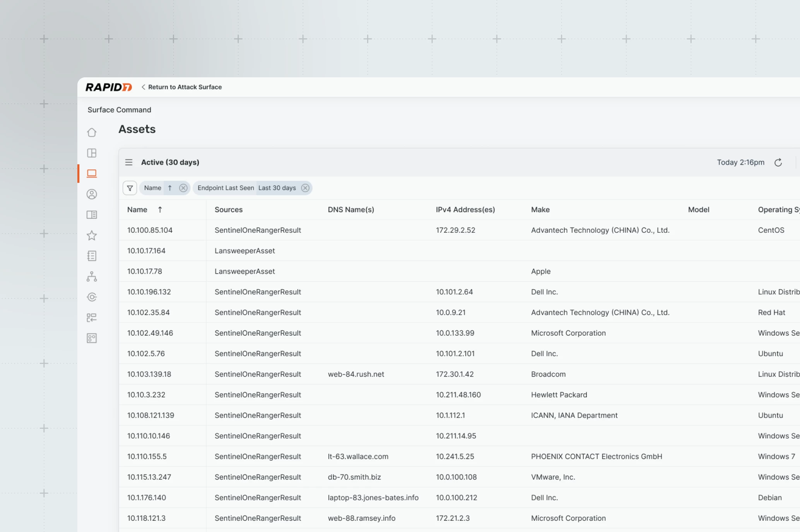Open the workflow list icon in sidebar
This screenshot has height=532, width=800.
92,317
